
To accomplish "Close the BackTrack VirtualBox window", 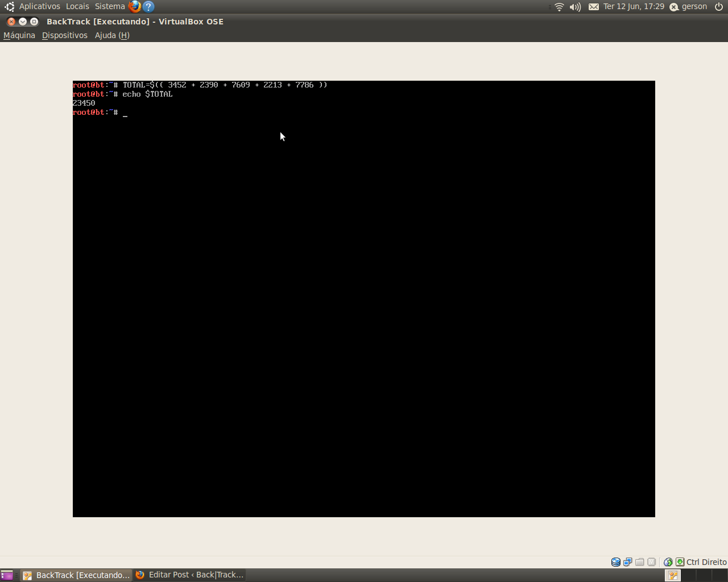I will point(11,22).
